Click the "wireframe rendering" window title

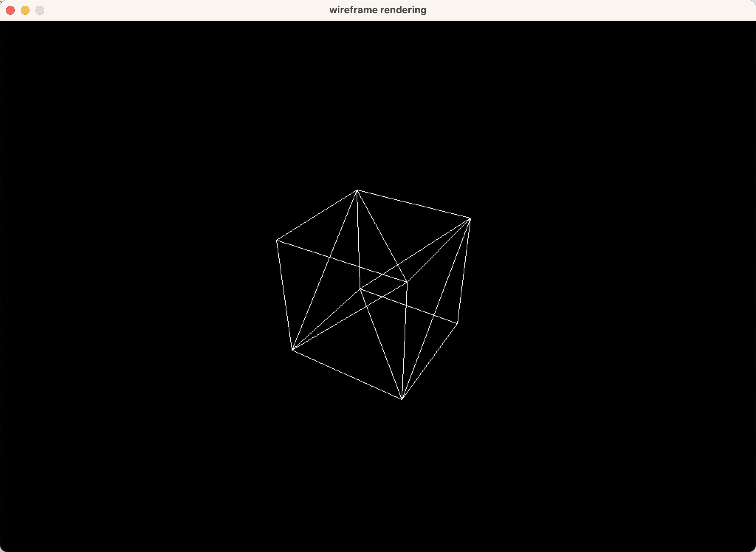pos(378,10)
